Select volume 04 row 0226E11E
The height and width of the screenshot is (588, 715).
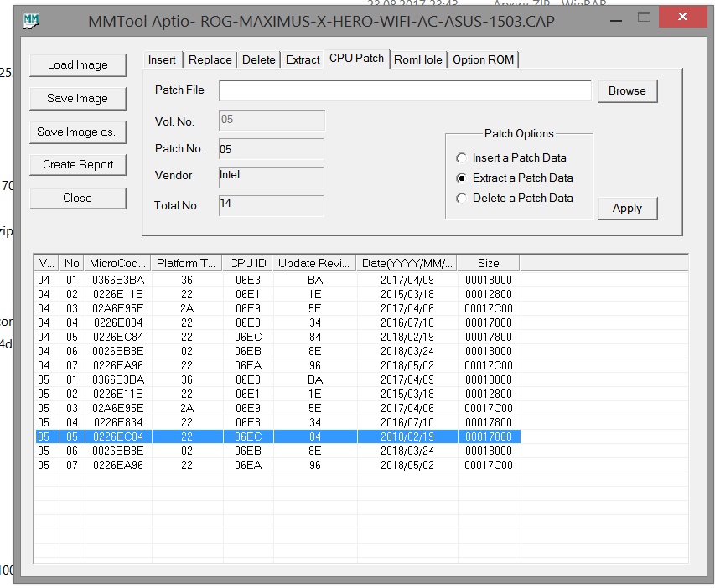(x=277, y=294)
